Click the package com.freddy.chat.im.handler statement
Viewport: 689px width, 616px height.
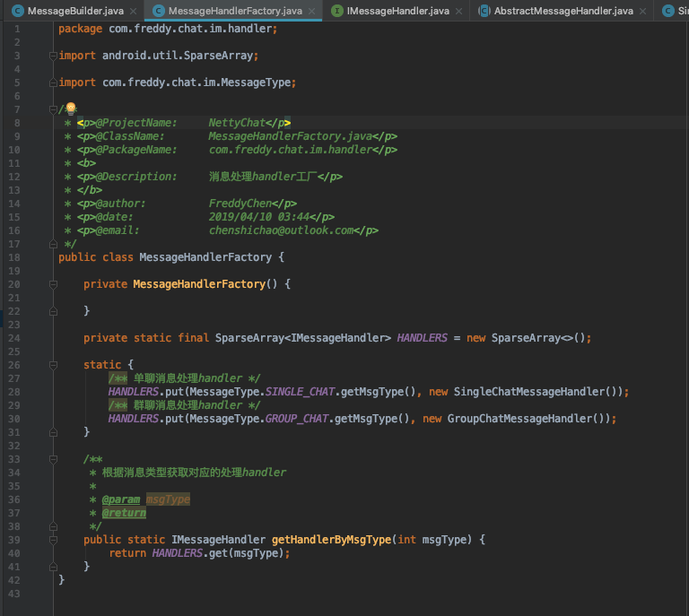pyautogui.click(x=168, y=29)
